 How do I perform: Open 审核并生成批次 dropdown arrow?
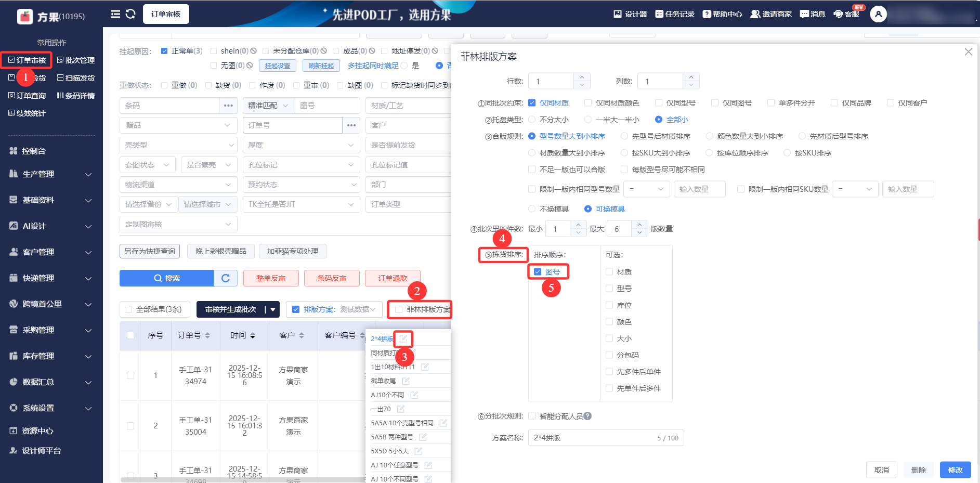(273, 309)
